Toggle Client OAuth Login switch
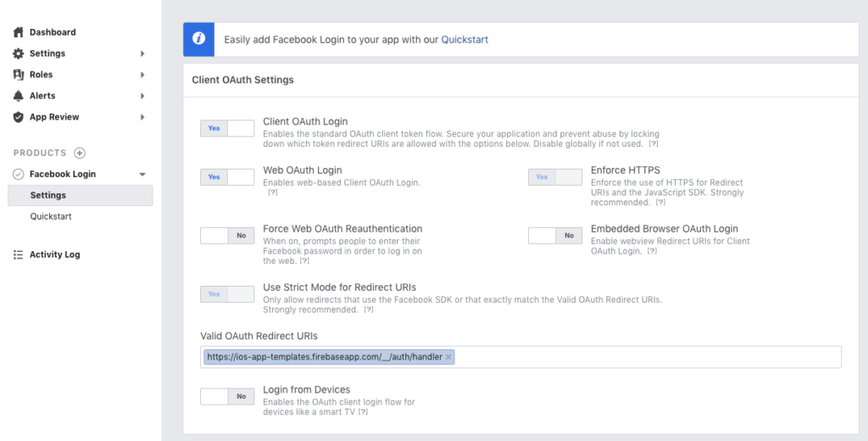The image size is (868, 441). click(227, 128)
